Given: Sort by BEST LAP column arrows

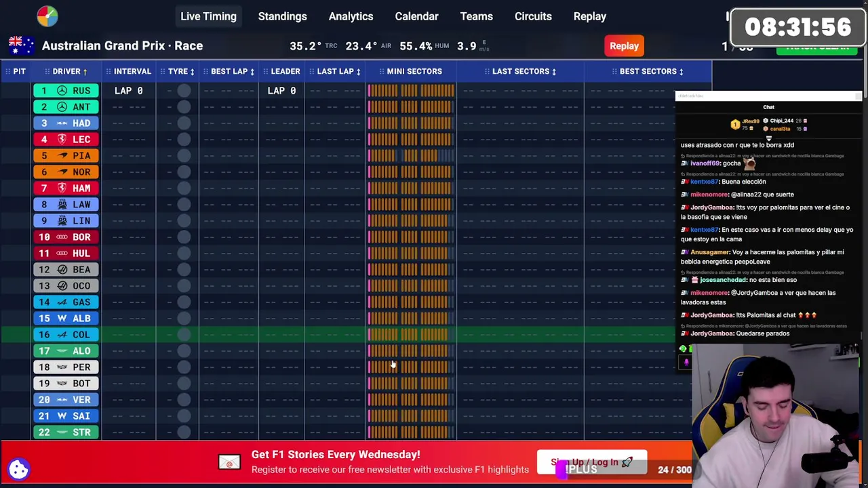Looking at the screenshot, I should tap(252, 71).
